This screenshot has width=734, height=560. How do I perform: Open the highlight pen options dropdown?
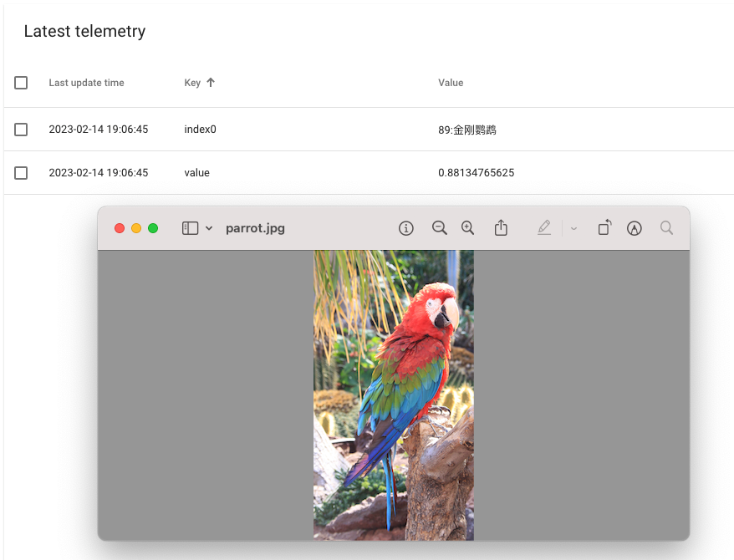pyautogui.click(x=573, y=228)
